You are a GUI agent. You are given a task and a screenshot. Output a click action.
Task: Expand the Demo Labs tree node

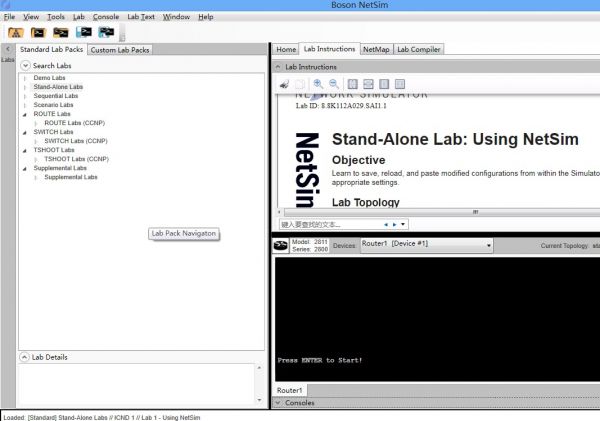coord(25,78)
